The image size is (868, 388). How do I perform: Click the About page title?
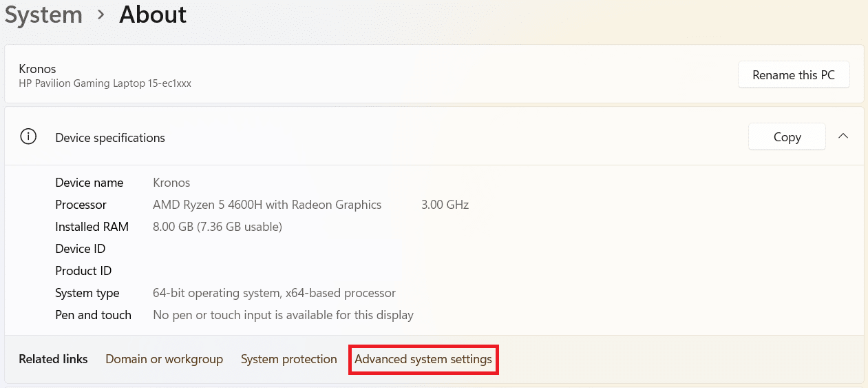(153, 14)
